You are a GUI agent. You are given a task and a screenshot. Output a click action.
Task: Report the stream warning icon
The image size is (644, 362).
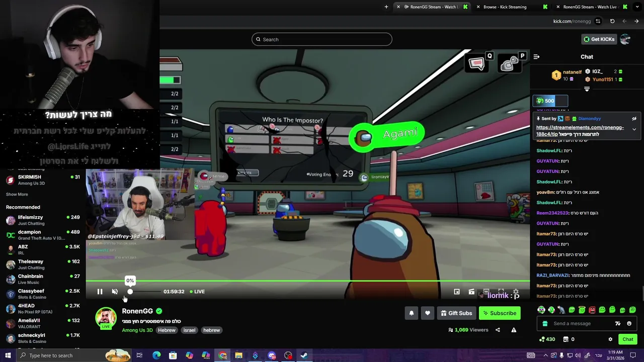click(514, 330)
